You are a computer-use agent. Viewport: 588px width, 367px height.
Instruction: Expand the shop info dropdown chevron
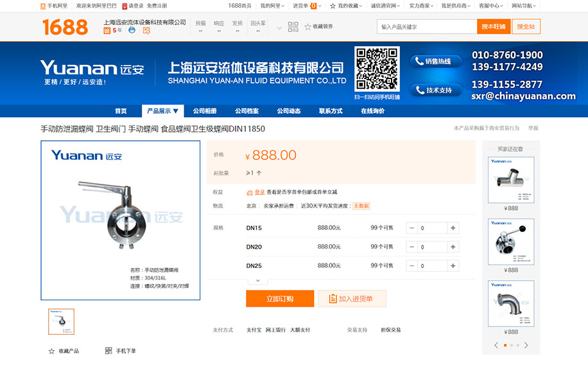tap(279, 28)
